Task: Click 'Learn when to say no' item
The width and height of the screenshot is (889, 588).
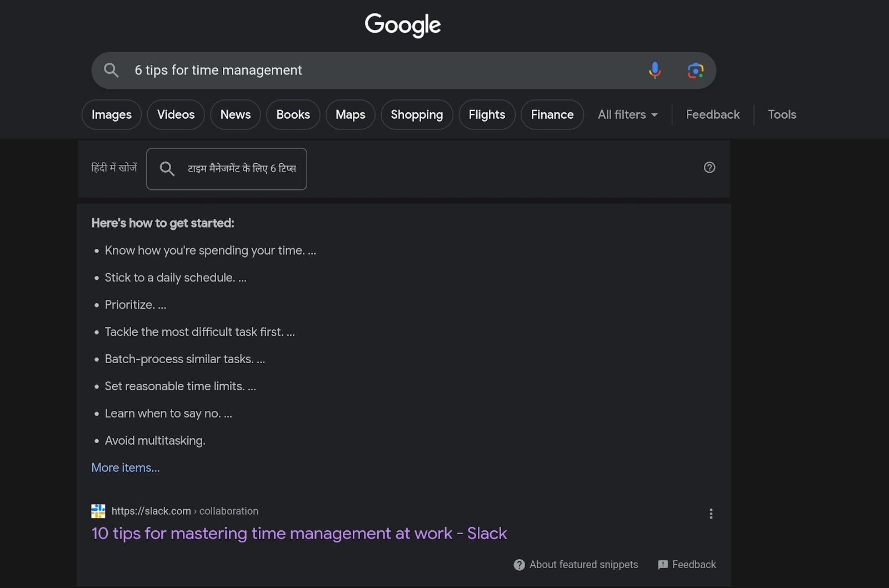Action: [x=168, y=414]
